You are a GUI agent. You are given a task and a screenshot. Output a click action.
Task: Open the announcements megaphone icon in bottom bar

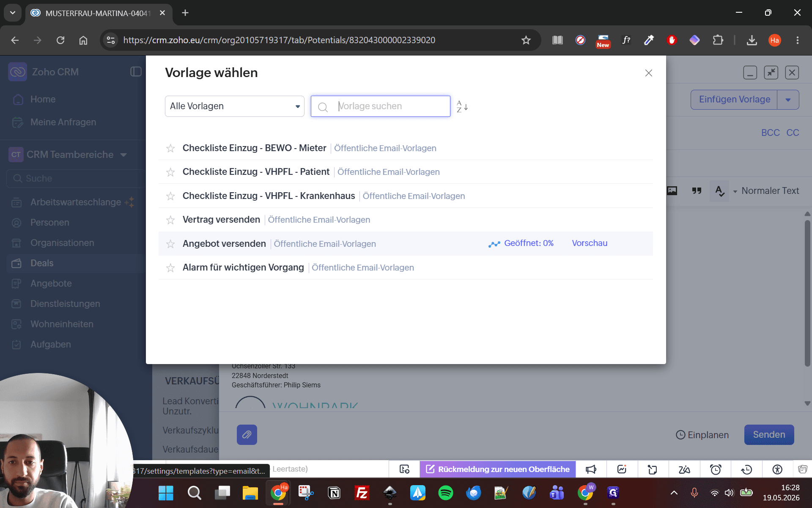coord(591,469)
